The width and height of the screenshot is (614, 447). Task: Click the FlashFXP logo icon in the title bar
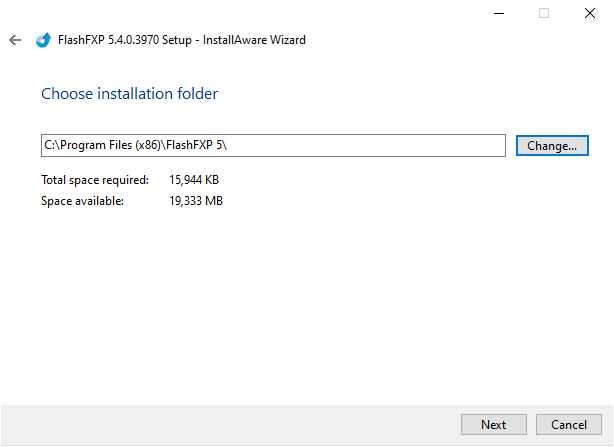point(43,40)
